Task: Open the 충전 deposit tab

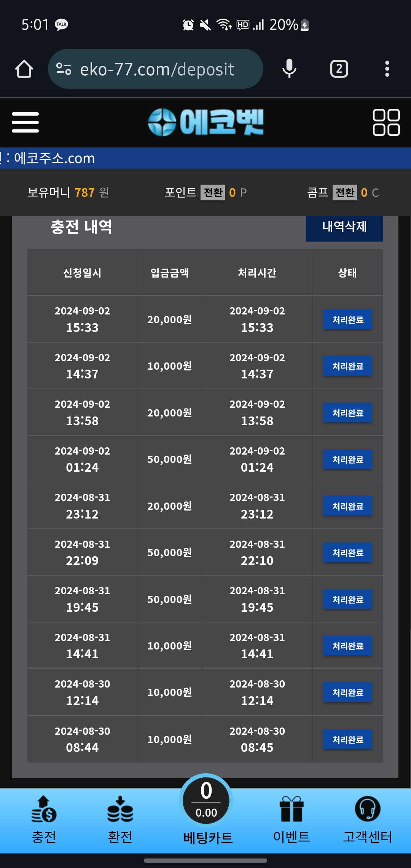Action: 44,820
